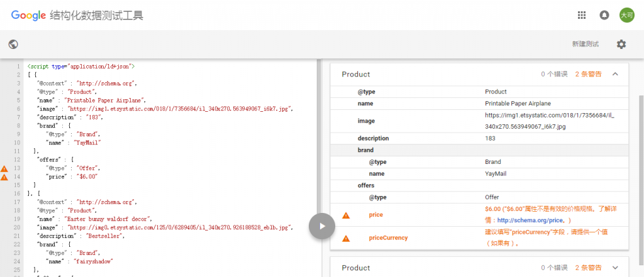Click the user account avatar
This screenshot has width=644, height=277.
coord(626,15)
